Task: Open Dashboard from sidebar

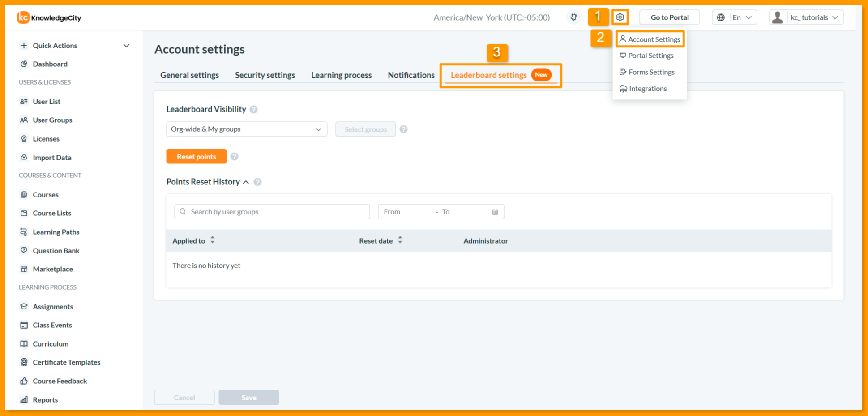Action: (x=50, y=64)
